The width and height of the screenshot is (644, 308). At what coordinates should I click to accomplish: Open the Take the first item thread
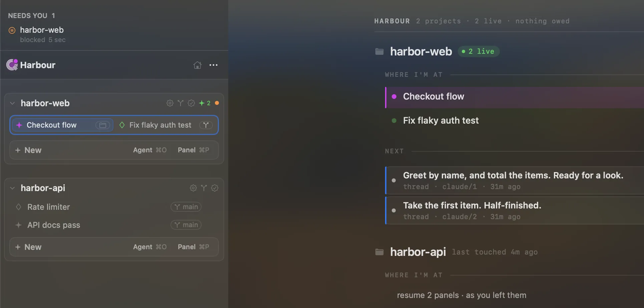[x=514, y=210]
